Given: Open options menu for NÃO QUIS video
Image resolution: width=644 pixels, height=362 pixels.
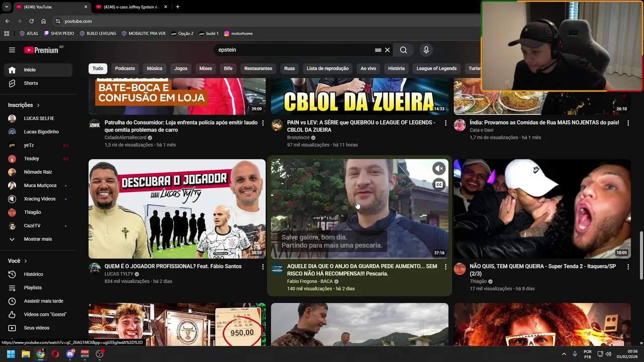Looking at the screenshot, I should [x=628, y=267].
